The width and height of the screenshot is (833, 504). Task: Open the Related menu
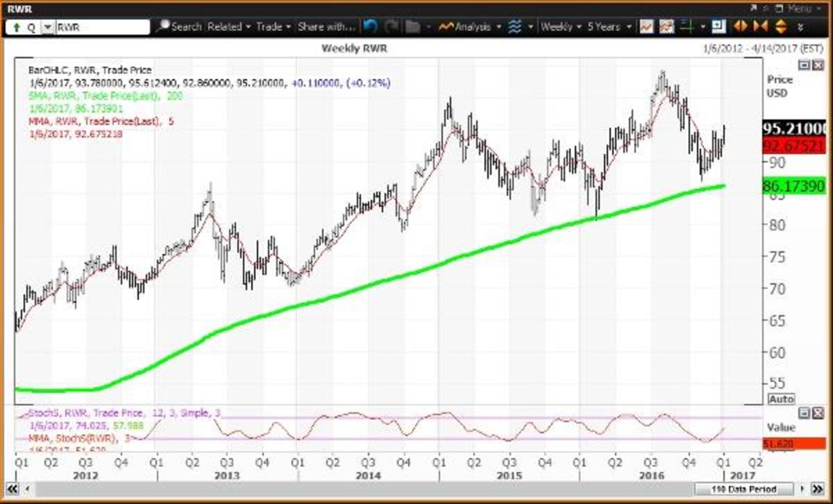click(x=229, y=27)
